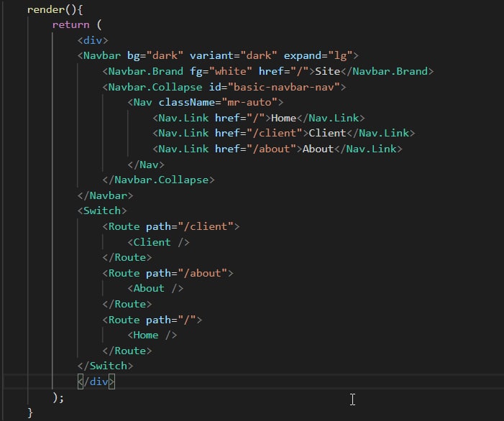Click the self-closing About component
The width and height of the screenshot is (504, 421).
(155, 288)
